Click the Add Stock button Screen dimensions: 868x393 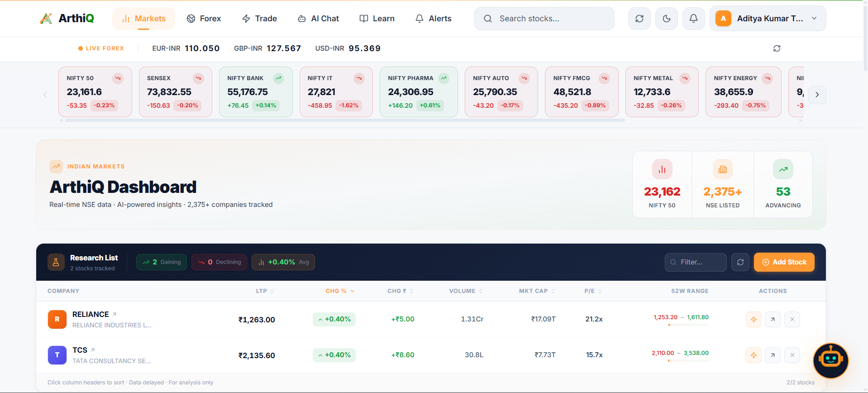pos(784,262)
